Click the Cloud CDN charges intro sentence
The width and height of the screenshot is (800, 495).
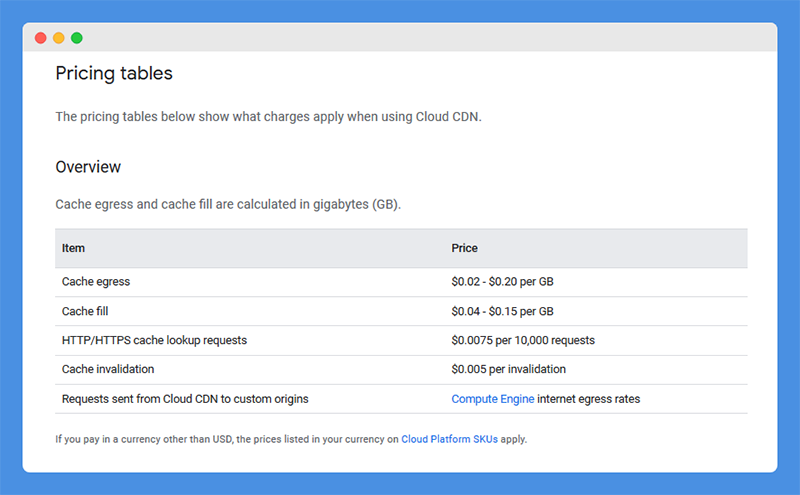point(268,117)
